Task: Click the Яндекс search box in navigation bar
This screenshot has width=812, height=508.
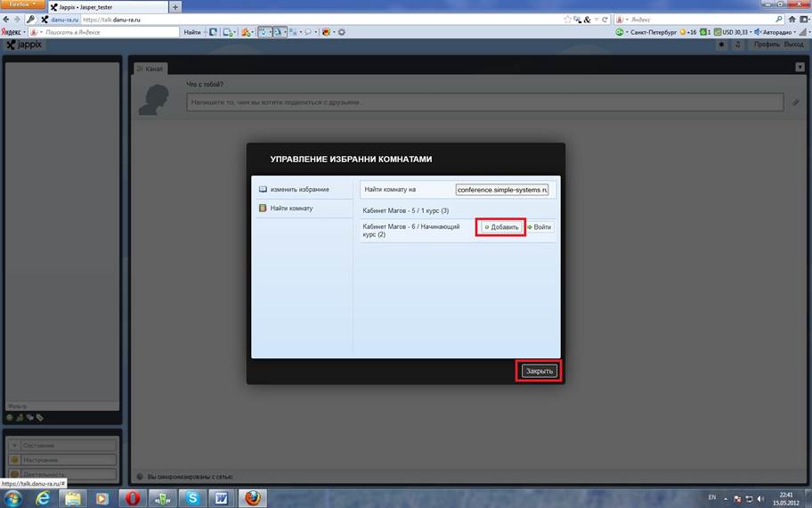Action: pos(702,20)
